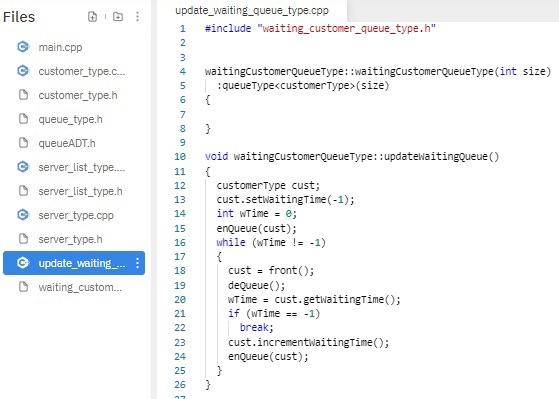Open queue_type.h file

pyautogui.click(x=70, y=119)
